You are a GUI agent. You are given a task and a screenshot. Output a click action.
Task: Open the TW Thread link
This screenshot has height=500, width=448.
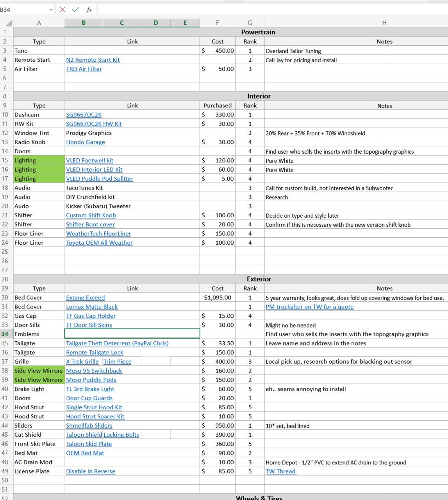[281, 471]
